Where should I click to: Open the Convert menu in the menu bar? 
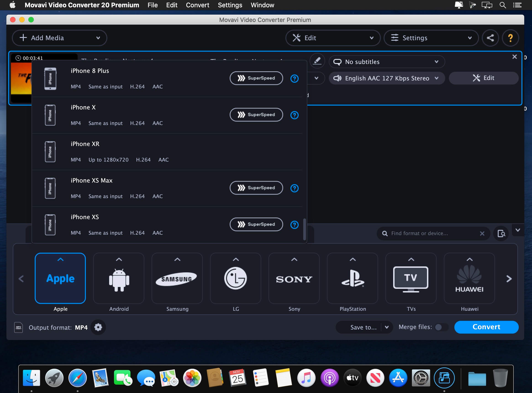coord(197,5)
